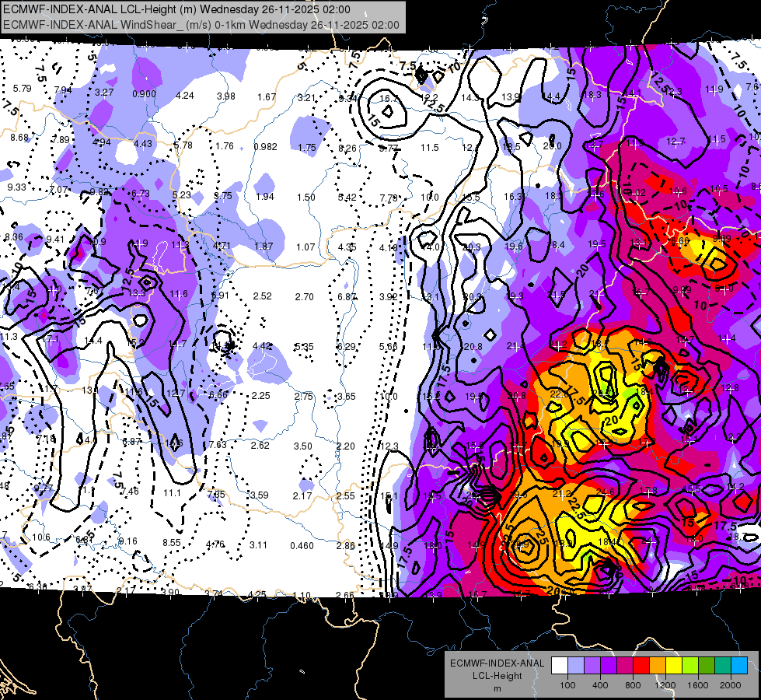Click the white legend color swatch
This screenshot has width=761, height=700.
(560, 666)
